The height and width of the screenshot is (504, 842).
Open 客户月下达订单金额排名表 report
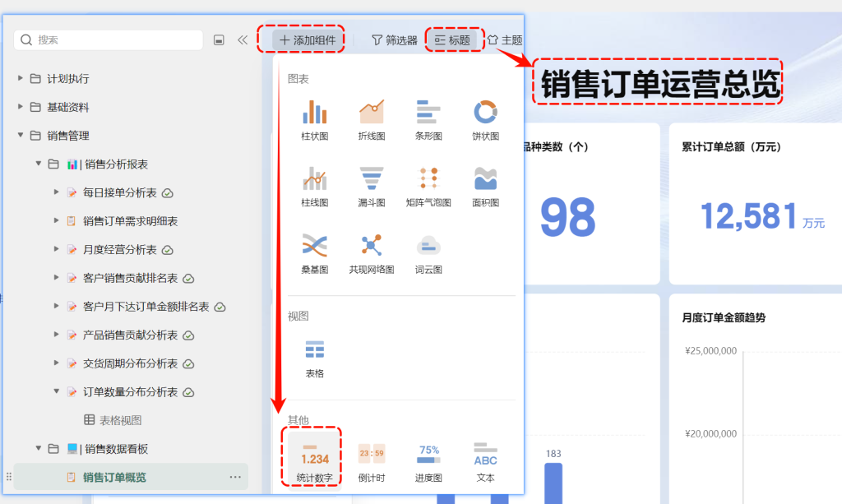[x=146, y=307]
